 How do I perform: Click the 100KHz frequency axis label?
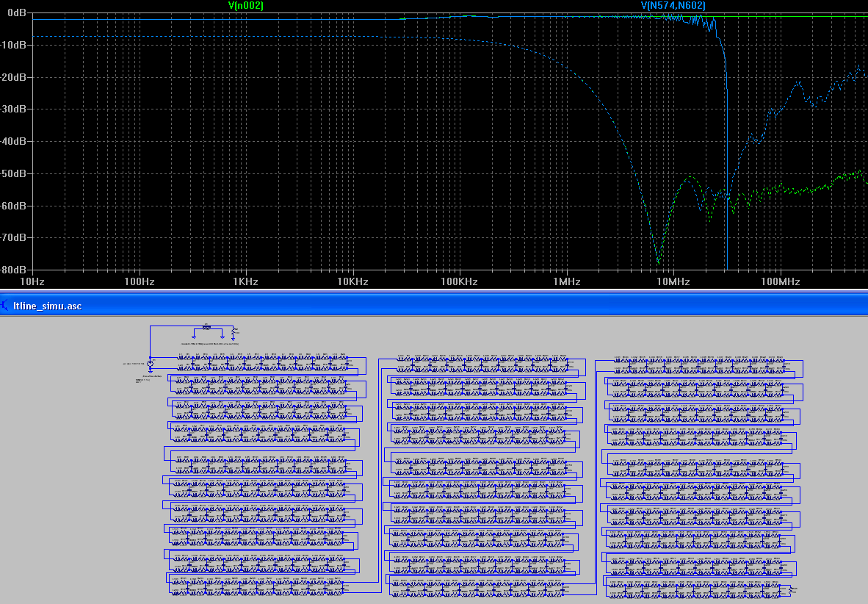click(459, 281)
